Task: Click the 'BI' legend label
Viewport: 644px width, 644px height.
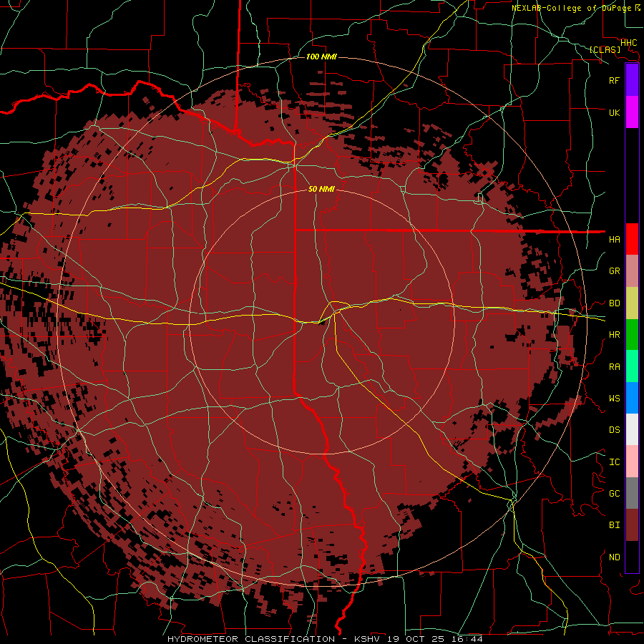Action: pyautogui.click(x=614, y=525)
